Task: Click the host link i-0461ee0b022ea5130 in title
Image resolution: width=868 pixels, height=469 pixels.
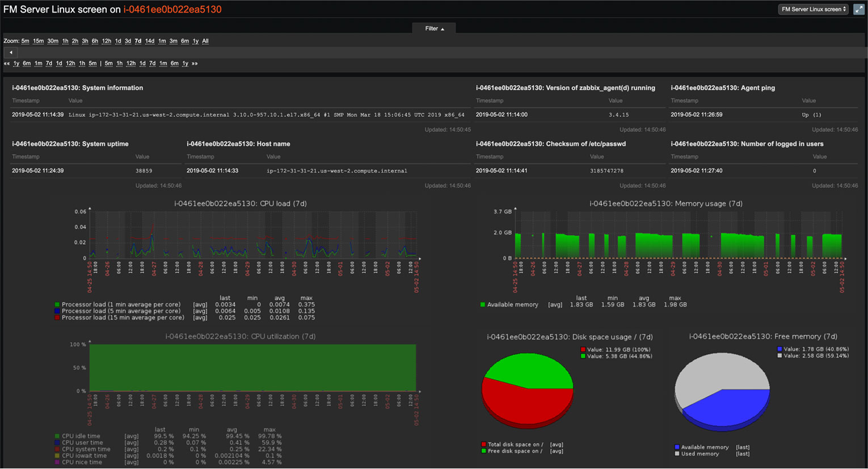Action: 172,9
